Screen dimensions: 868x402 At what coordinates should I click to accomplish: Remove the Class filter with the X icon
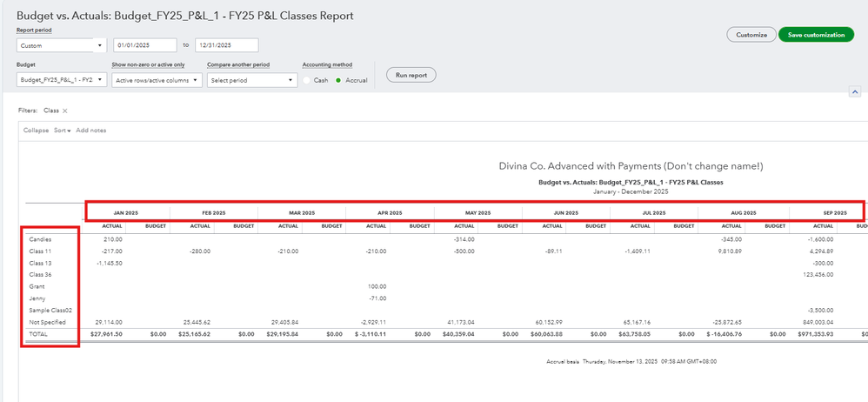[65, 111]
